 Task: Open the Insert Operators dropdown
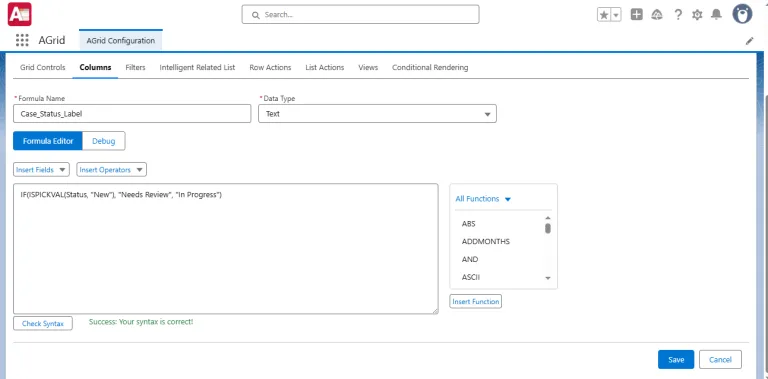point(111,170)
